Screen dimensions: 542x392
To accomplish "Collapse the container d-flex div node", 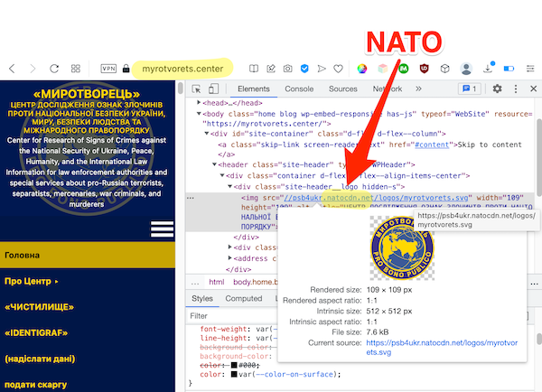I will [x=222, y=175].
